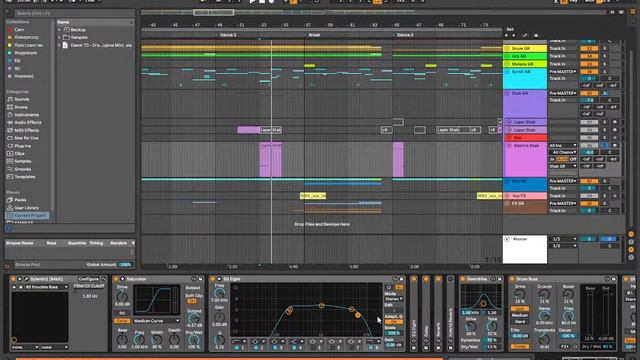This screenshot has height=360, width=640.
Task: Toggle EQ Eight band 1 activator
Action: [x=237, y=348]
